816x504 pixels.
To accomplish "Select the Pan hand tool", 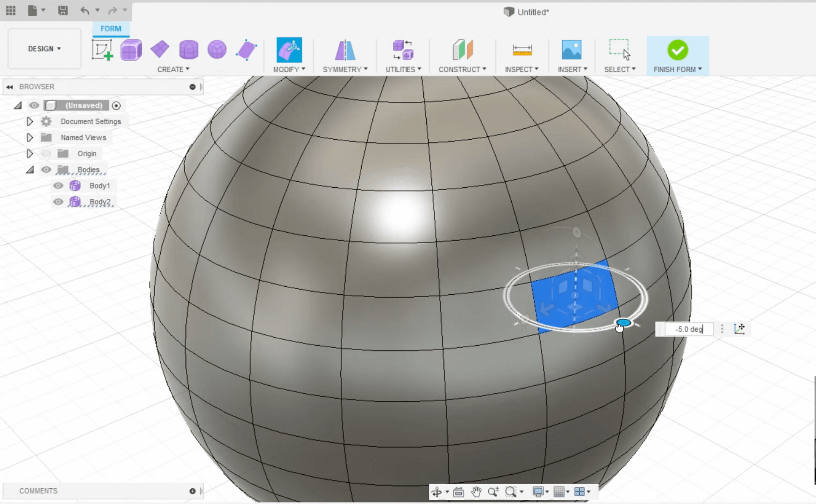I will (476, 492).
